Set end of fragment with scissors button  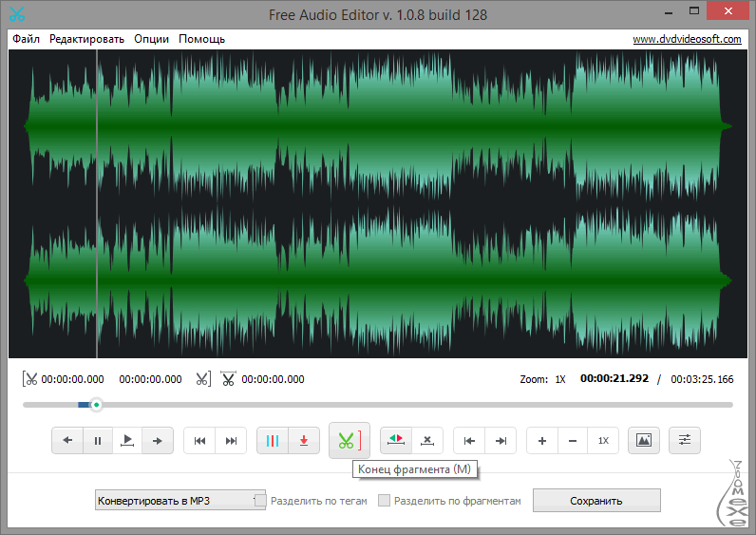click(350, 440)
